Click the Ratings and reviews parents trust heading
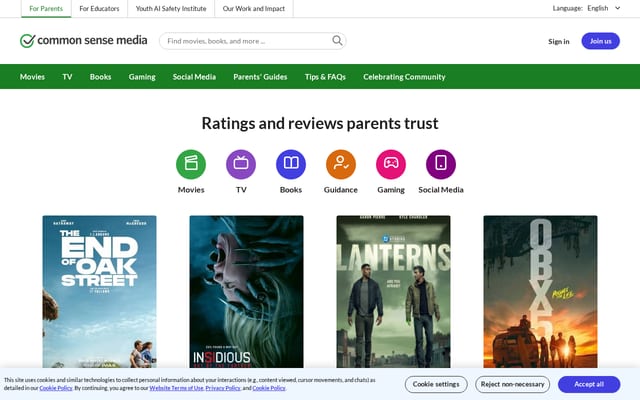Viewport: 640px width, 400px height. [320, 123]
